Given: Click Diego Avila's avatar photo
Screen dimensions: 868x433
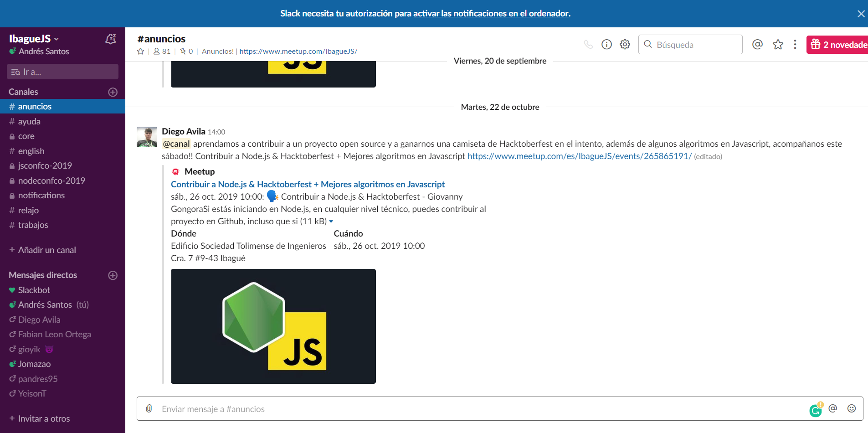Looking at the screenshot, I should 147,137.
